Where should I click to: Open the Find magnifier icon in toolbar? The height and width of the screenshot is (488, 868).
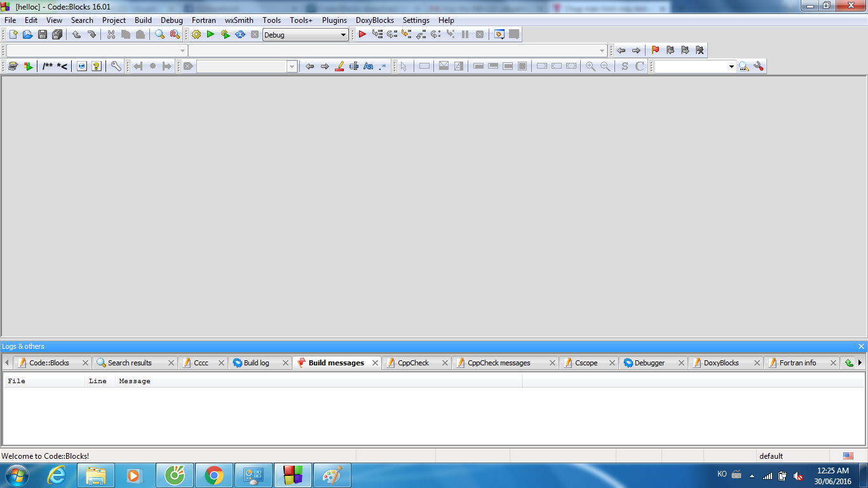(160, 34)
